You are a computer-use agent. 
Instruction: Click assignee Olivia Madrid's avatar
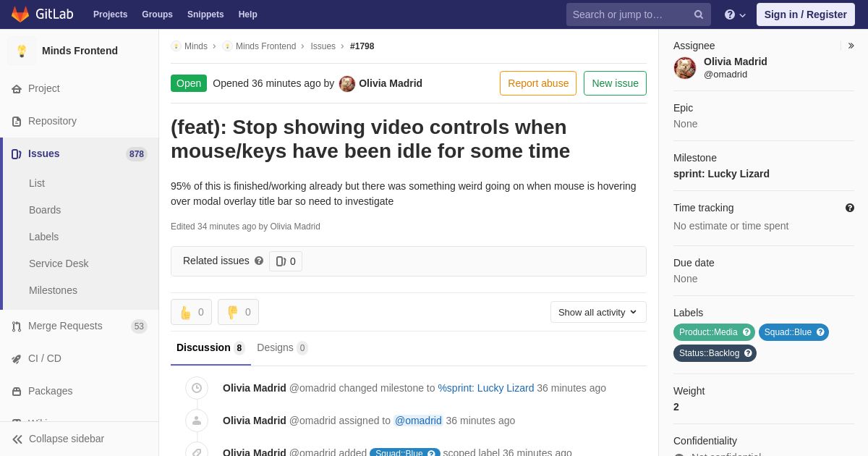pos(685,68)
